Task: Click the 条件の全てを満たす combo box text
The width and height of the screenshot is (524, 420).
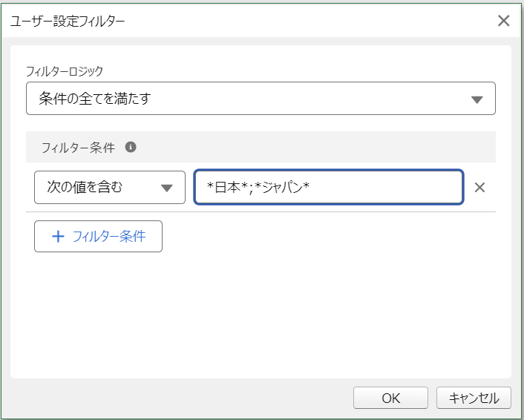Action: pyautogui.click(x=95, y=99)
